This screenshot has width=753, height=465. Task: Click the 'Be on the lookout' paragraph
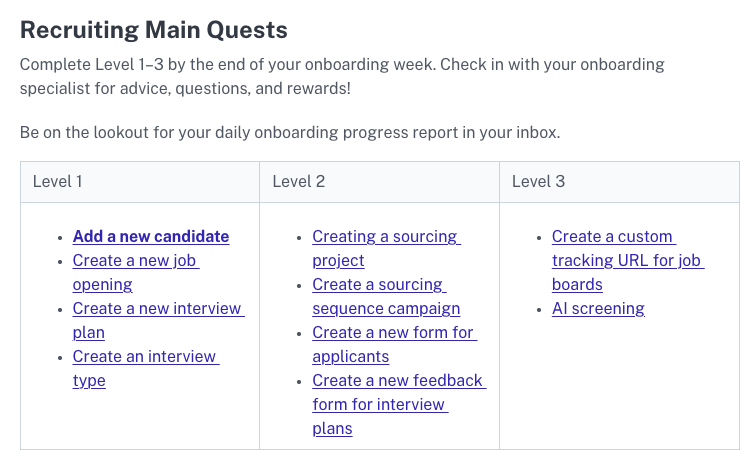pos(297,132)
